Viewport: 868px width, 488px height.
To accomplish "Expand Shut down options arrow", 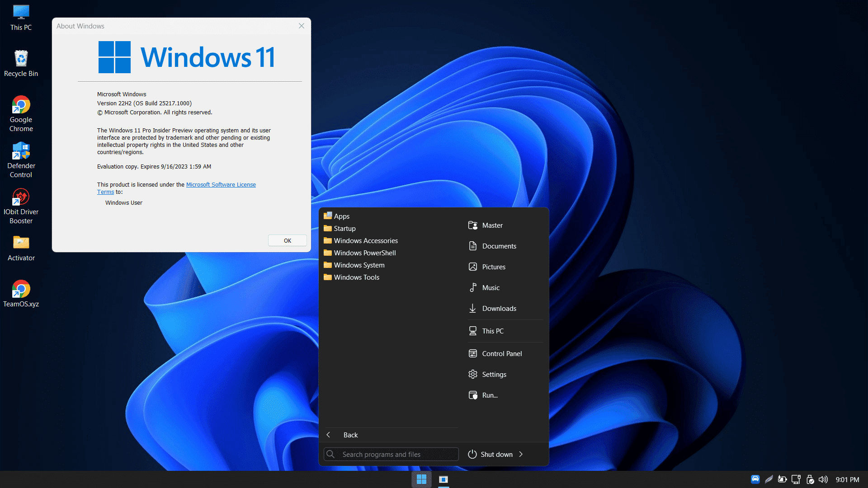I will [x=521, y=454].
